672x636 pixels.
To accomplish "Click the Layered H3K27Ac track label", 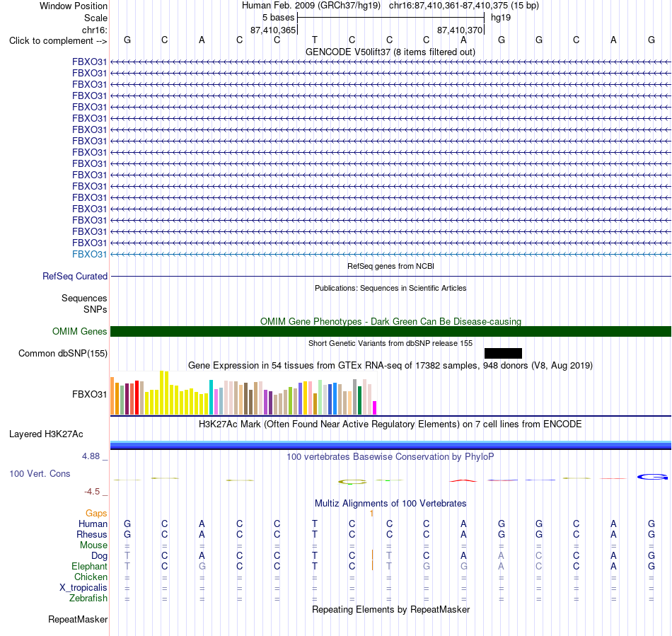I will coord(46,434).
